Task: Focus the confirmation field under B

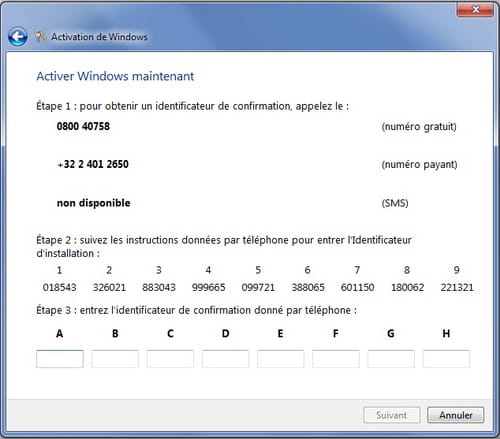Action: pos(115,359)
